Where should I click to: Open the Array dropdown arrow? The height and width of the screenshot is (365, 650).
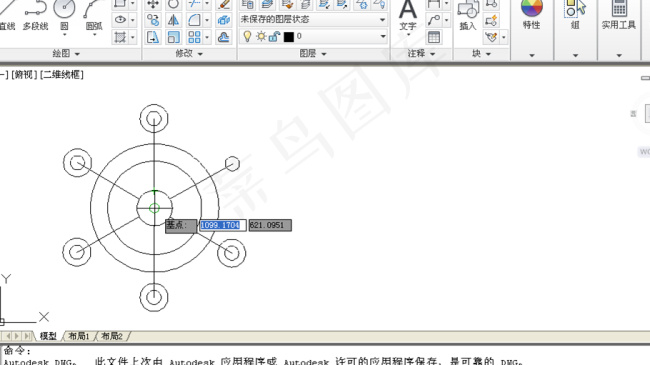pyautogui.click(x=207, y=38)
